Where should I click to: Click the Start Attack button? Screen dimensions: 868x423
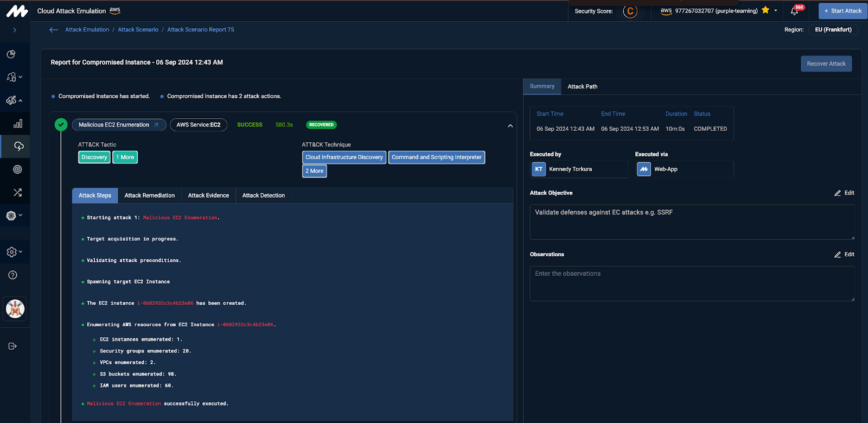point(843,11)
